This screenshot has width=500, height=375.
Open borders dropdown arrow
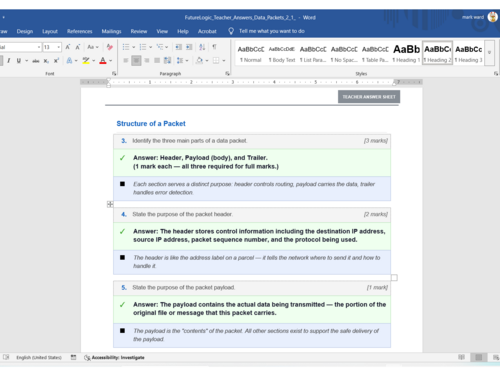pyautogui.click(x=224, y=61)
